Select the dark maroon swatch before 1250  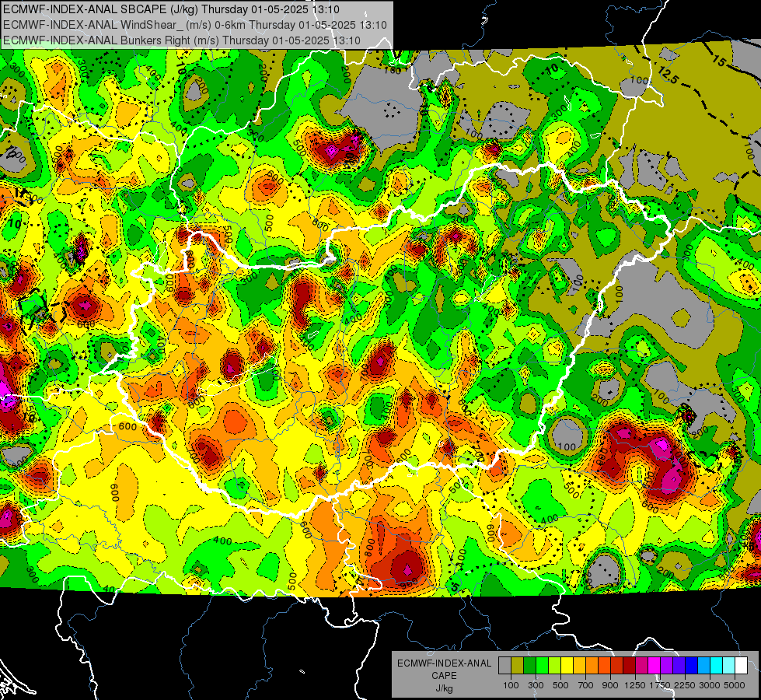pyautogui.click(x=630, y=665)
